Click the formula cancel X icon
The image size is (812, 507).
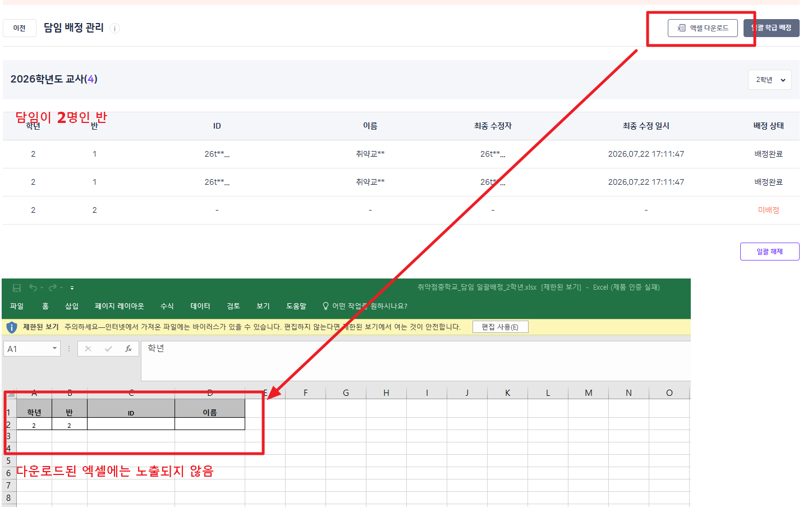click(x=88, y=349)
